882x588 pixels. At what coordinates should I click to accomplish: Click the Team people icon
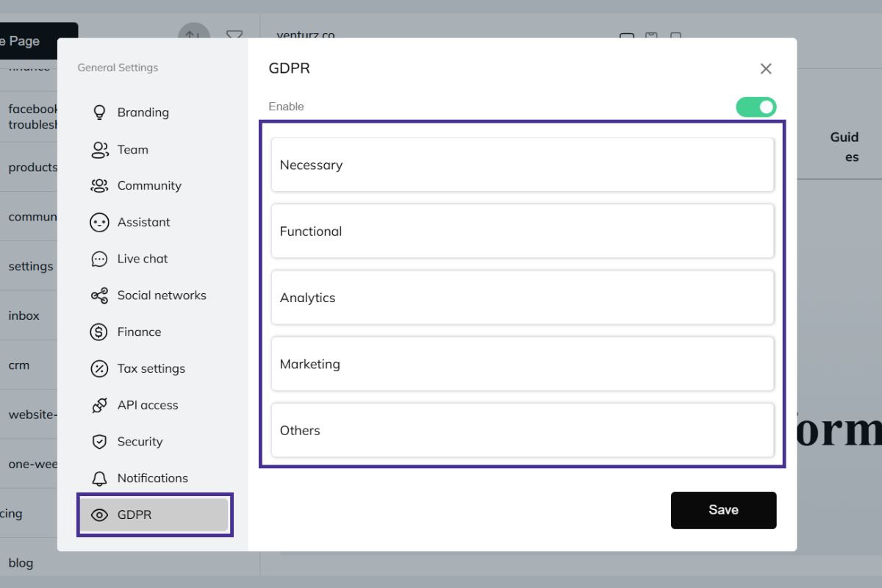[99, 149]
